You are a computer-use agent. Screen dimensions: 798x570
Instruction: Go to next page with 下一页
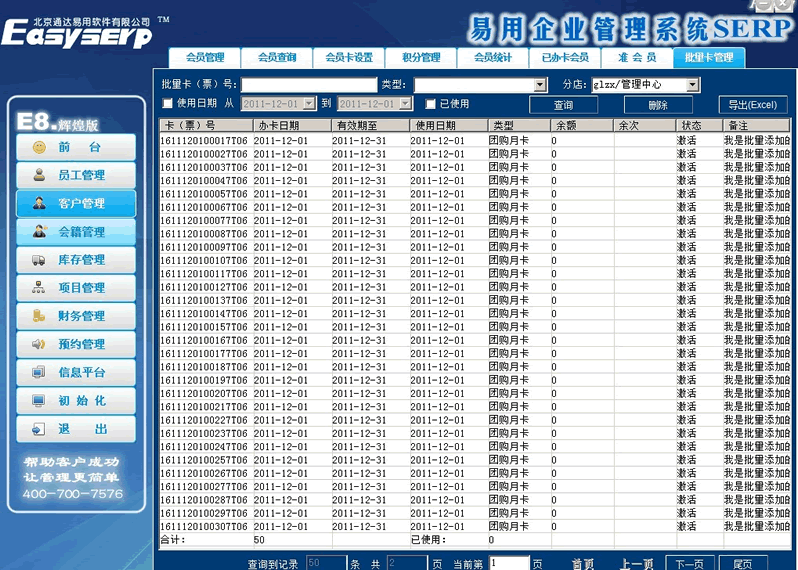coord(690,564)
